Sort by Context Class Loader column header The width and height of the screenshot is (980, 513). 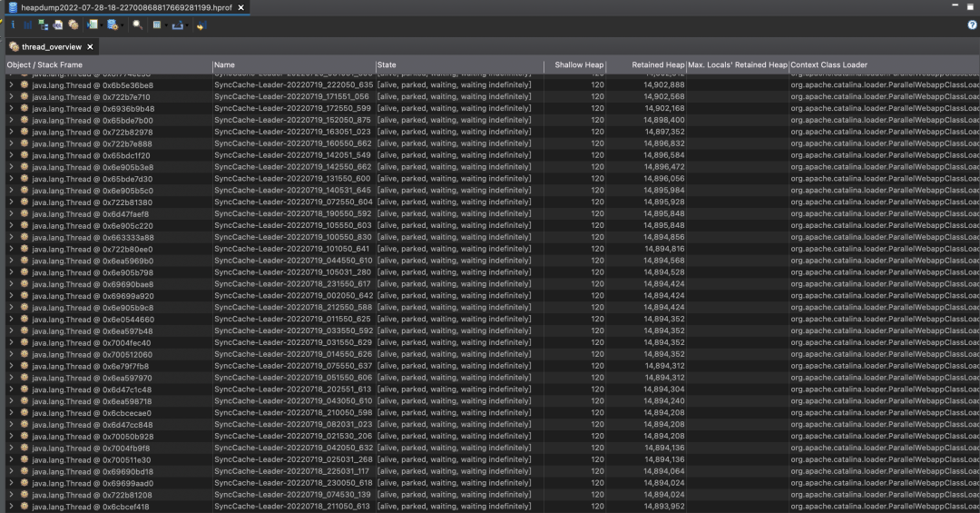(x=885, y=65)
